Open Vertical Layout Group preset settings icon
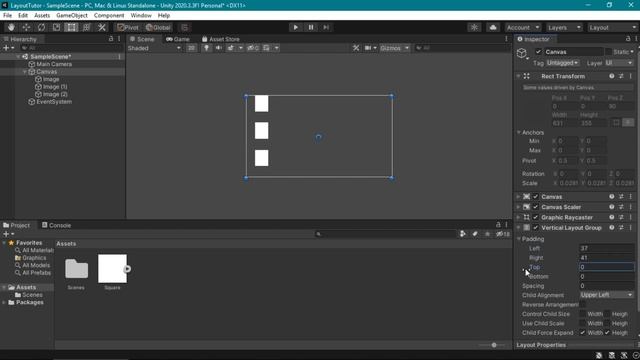Image resolution: width=640 pixels, height=360 pixels. pyautogui.click(x=621, y=228)
